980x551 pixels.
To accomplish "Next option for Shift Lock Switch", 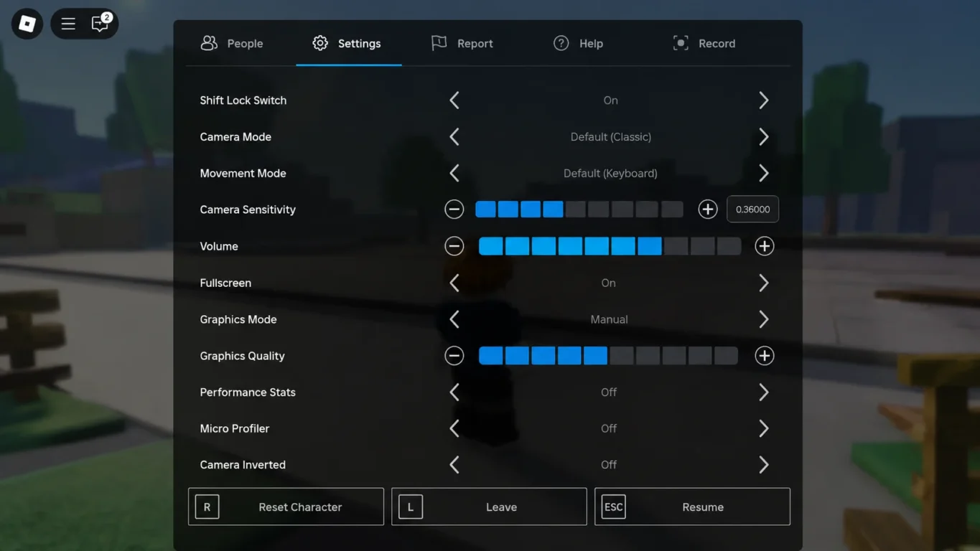I will (764, 100).
